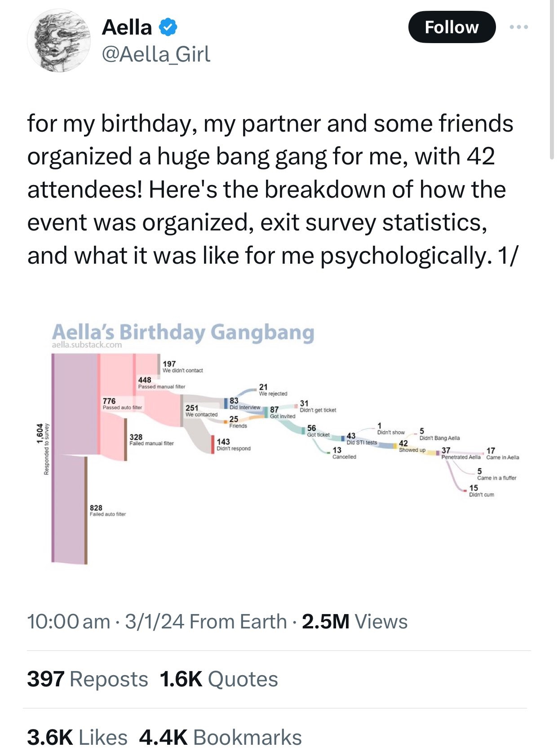Follow the Aella account

452,27
